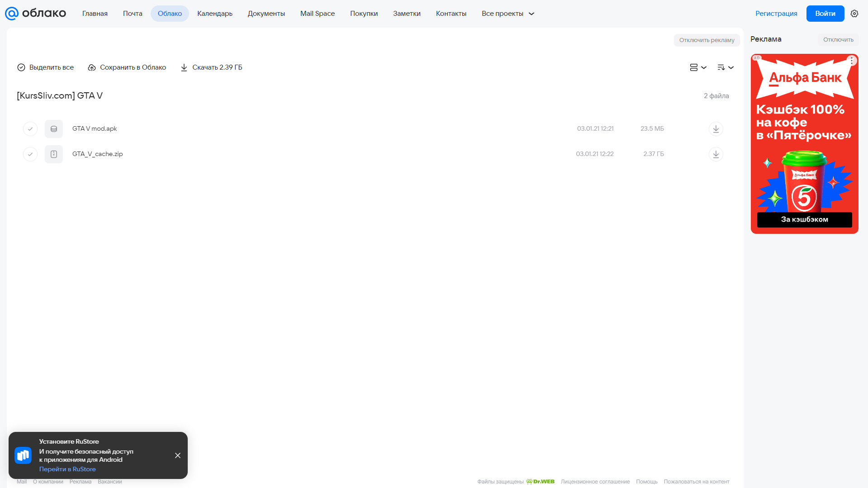Screen dimensions: 868x488
Task: Expand the view mode dropdown
Action: 698,67
